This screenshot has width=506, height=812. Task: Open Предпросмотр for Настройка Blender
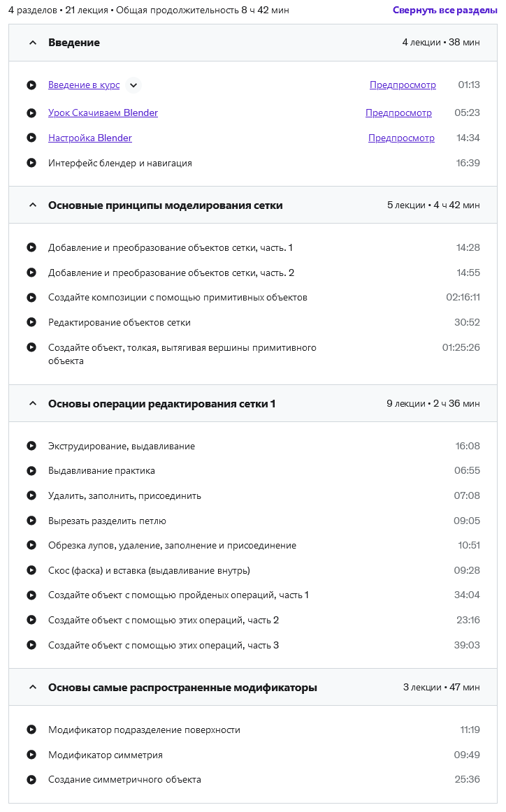tap(401, 138)
